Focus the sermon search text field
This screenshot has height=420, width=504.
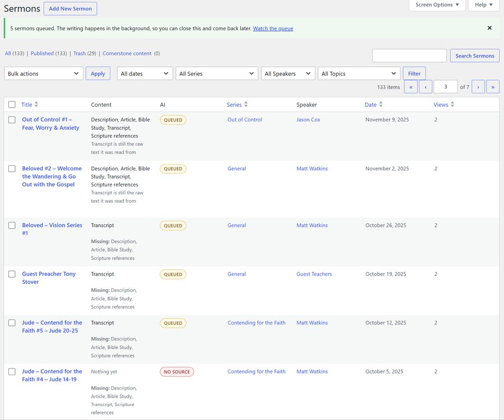coord(409,55)
